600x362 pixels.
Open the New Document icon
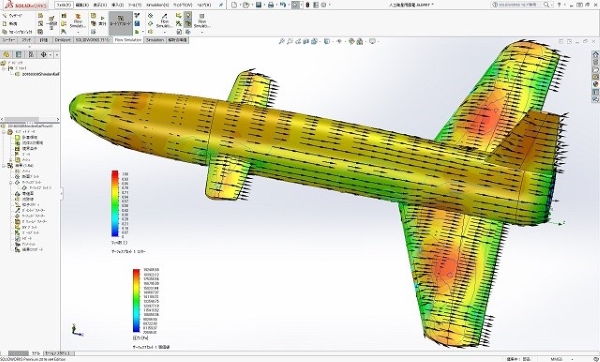(x=234, y=5)
